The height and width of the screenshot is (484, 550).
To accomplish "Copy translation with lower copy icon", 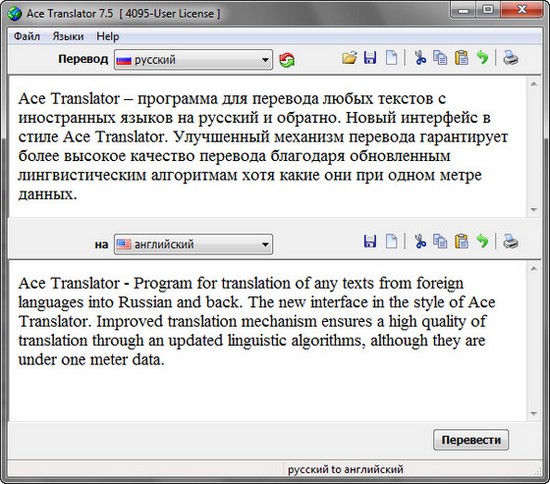I will 440,241.
